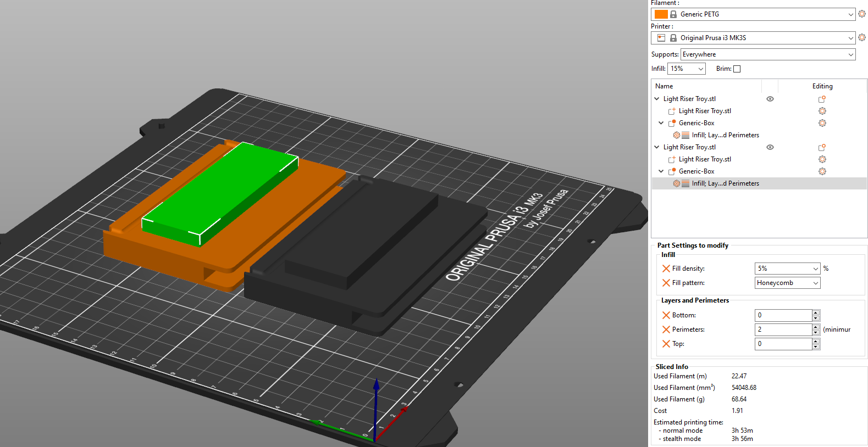Viewport: 868px width, 447px height.
Task: Enable the Brim checkbox
Action: 737,69
